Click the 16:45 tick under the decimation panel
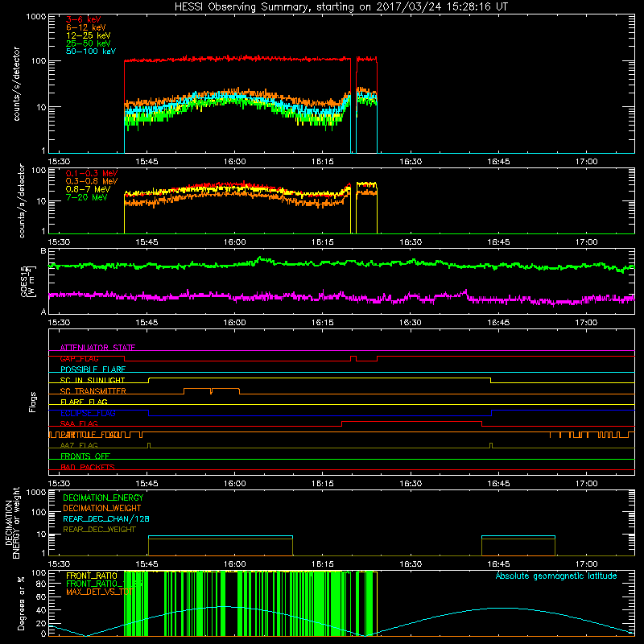644x644 pixels. 498,564
